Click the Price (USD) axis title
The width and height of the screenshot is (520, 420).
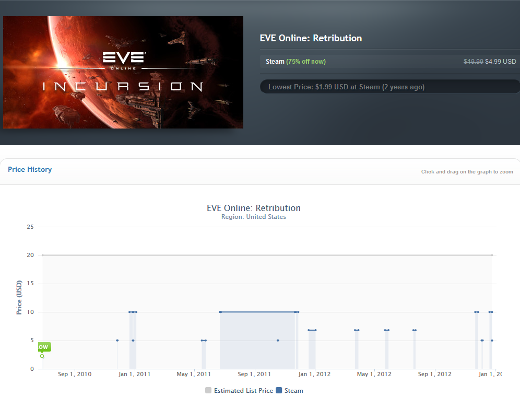pyautogui.click(x=19, y=298)
